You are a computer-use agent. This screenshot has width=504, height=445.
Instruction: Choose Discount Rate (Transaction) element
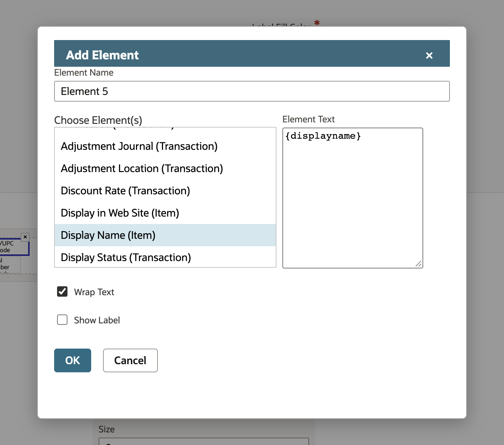[165, 191]
